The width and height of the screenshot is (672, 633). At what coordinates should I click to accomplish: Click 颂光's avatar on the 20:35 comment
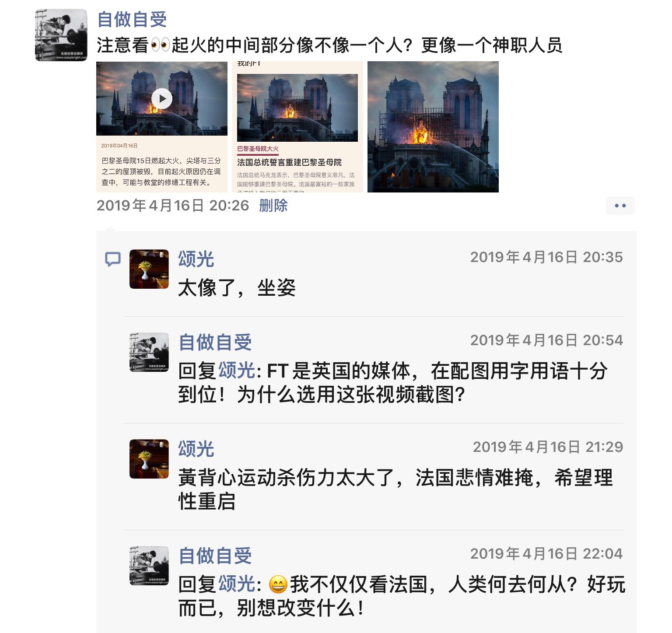149,269
